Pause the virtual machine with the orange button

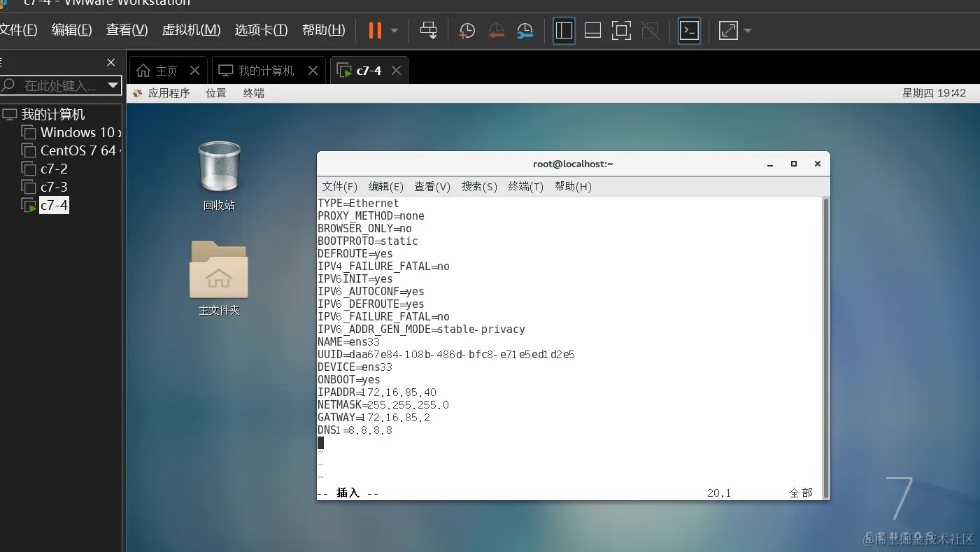click(376, 30)
